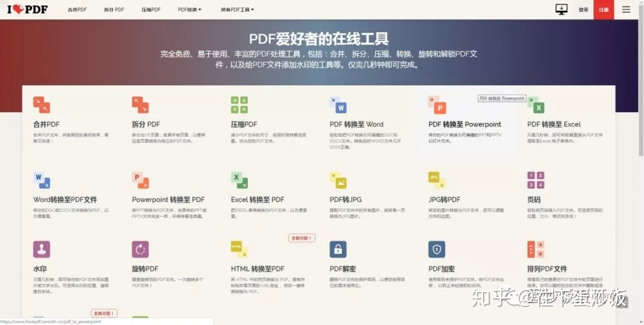This screenshot has height=325, width=644.
Task: Open the PDF 转换至 Powerpoint icon
Action: [436, 105]
